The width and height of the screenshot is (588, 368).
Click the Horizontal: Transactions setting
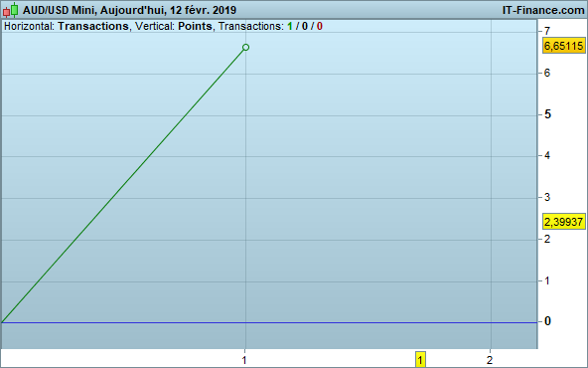[x=66, y=26]
